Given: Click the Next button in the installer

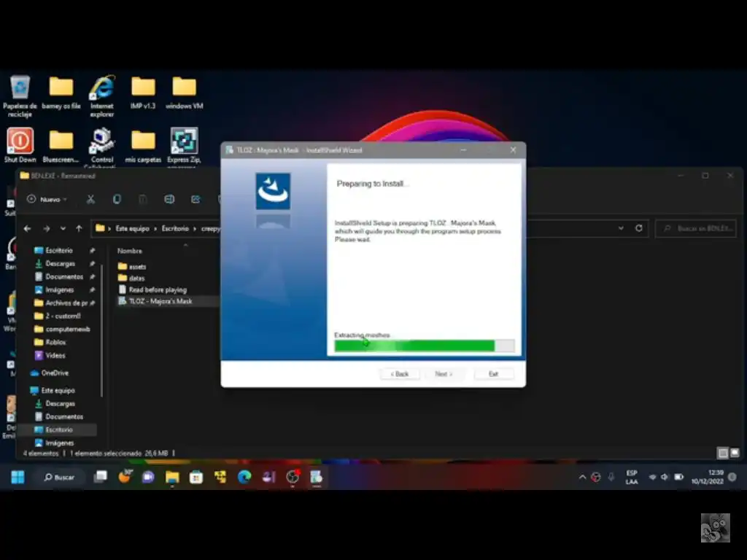Looking at the screenshot, I should click(x=444, y=374).
